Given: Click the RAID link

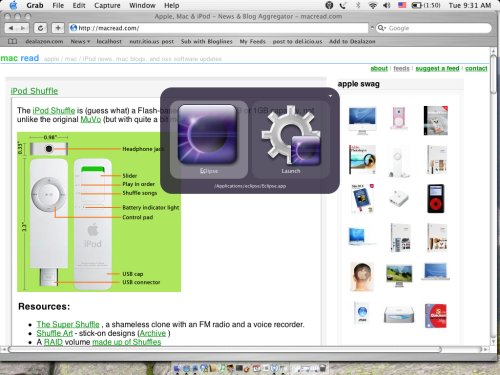Looking at the screenshot, I should [53, 342].
